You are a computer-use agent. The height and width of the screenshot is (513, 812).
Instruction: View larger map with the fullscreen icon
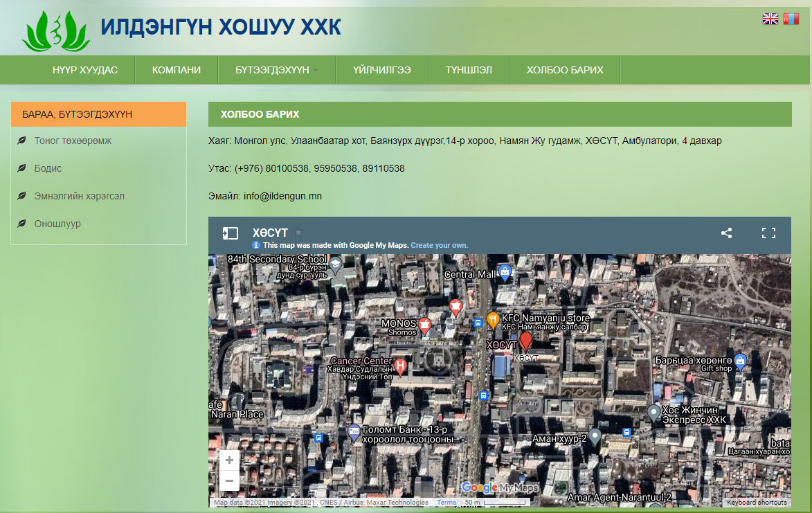point(768,233)
